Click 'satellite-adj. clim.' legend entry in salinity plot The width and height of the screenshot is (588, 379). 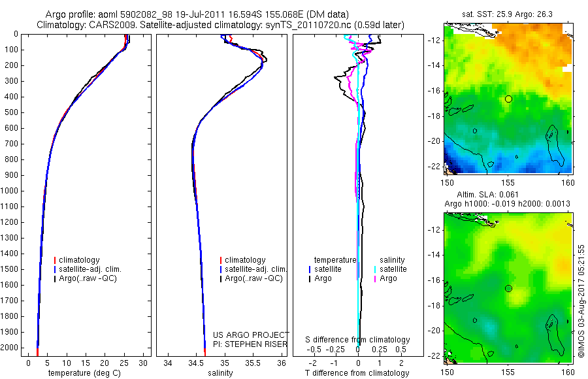click(255, 269)
